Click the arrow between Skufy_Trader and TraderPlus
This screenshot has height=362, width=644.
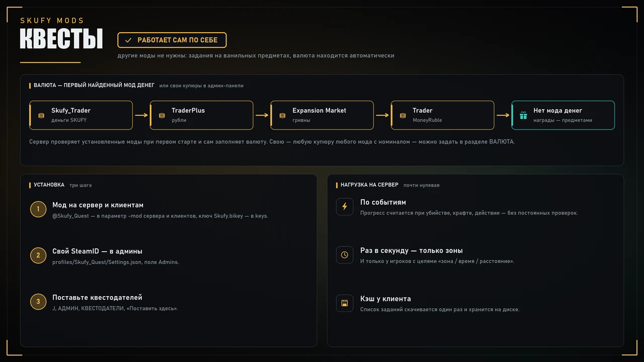tap(141, 115)
